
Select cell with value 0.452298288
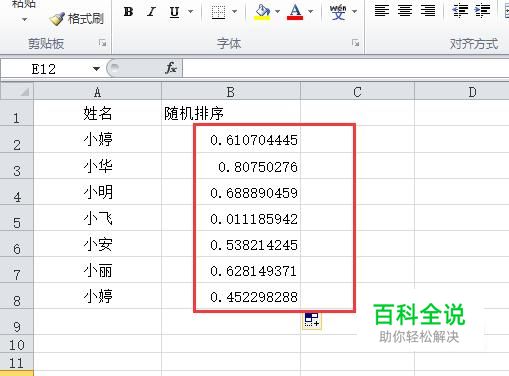tap(231, 296)
